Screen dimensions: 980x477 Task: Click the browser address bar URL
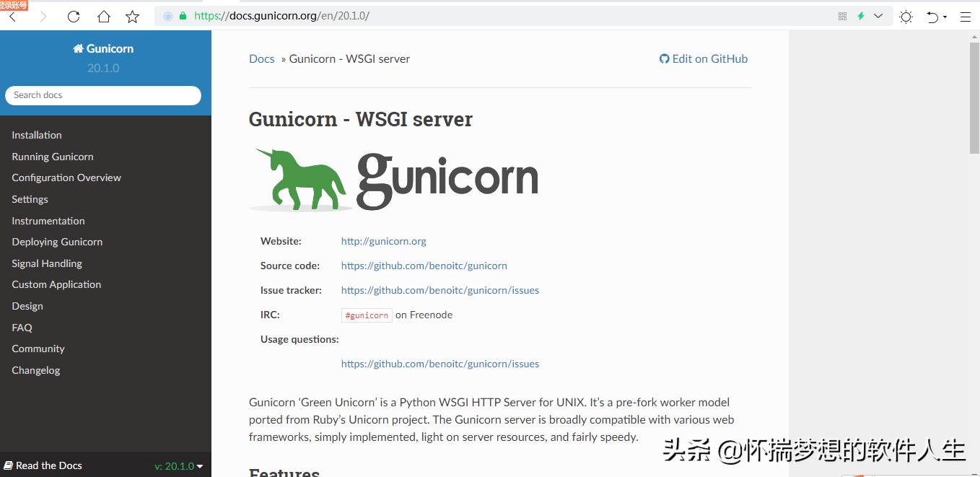click(x=282, y=16)
